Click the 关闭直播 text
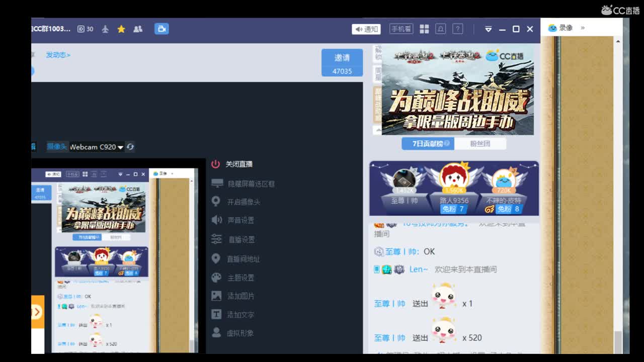Viewport: 644px width, 362px height. tap(239, 164)
